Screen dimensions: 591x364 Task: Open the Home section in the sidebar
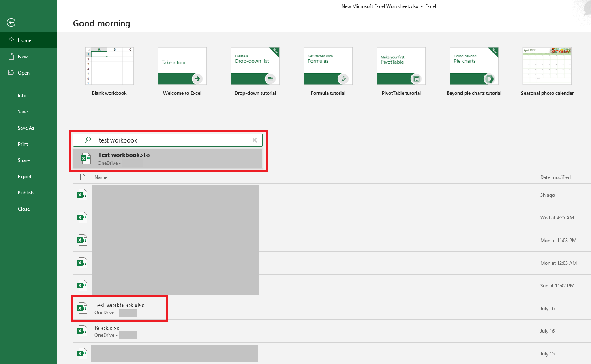coord(28,40)
